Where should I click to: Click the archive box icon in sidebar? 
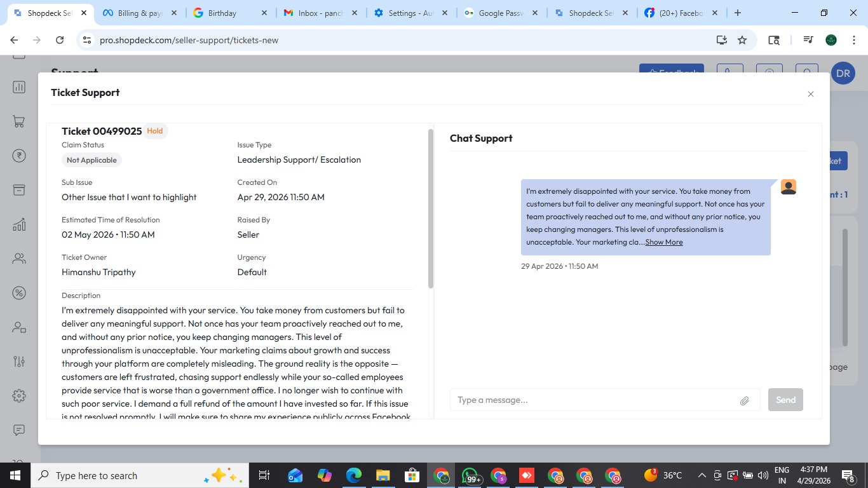19,190
